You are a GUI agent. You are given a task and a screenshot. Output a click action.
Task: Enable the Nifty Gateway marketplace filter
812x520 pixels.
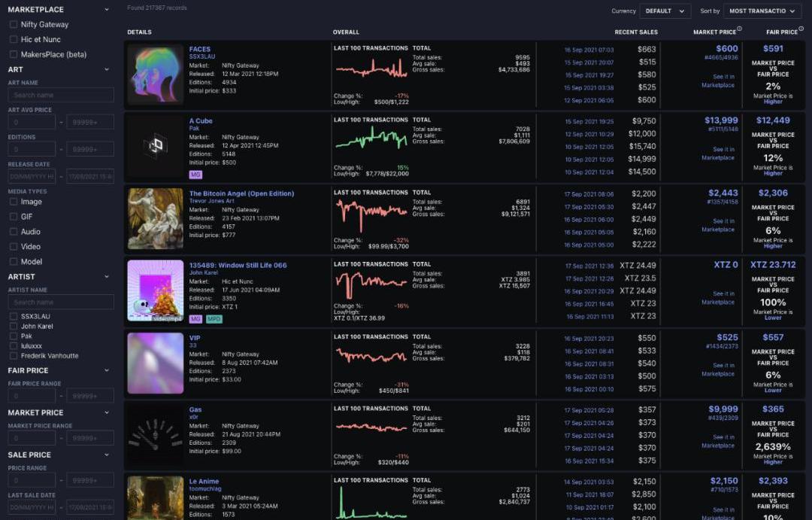14,24
